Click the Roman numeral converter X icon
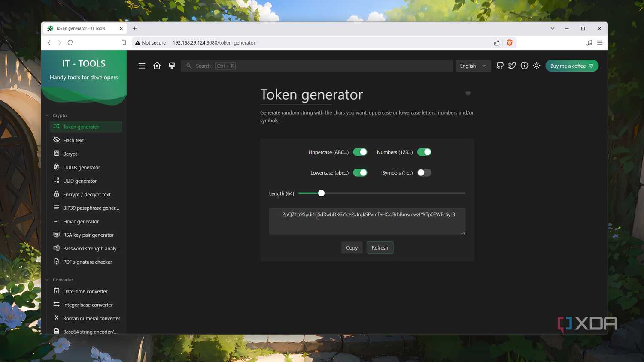This screenshot has width=644, height=362. (x=56, y=318)
